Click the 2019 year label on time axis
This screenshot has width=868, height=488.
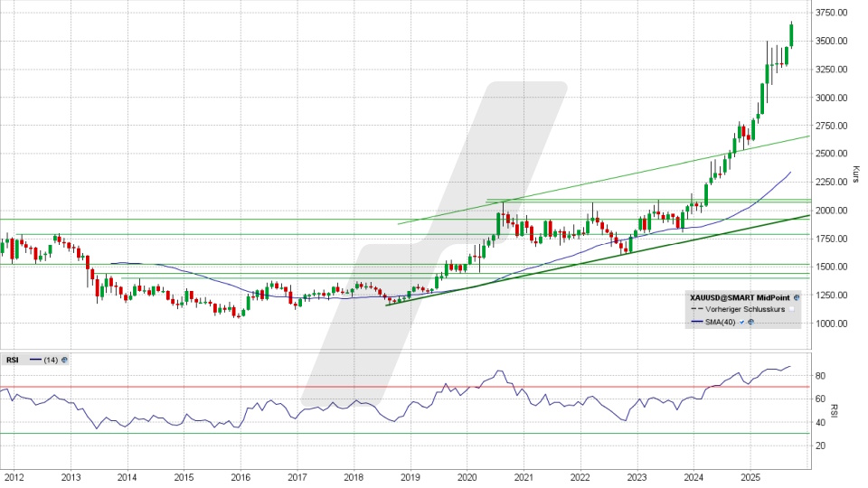pos(410,477)
